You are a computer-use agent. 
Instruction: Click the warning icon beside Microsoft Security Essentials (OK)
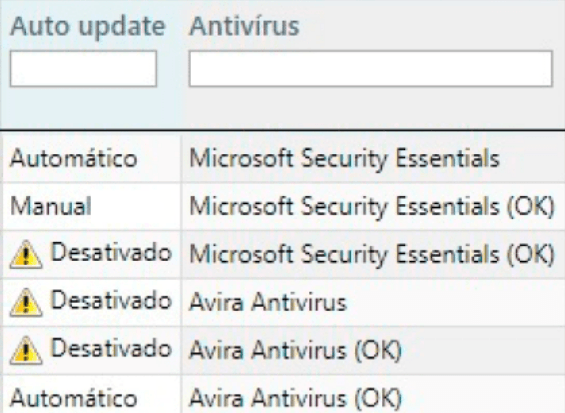tap(26, 255)
